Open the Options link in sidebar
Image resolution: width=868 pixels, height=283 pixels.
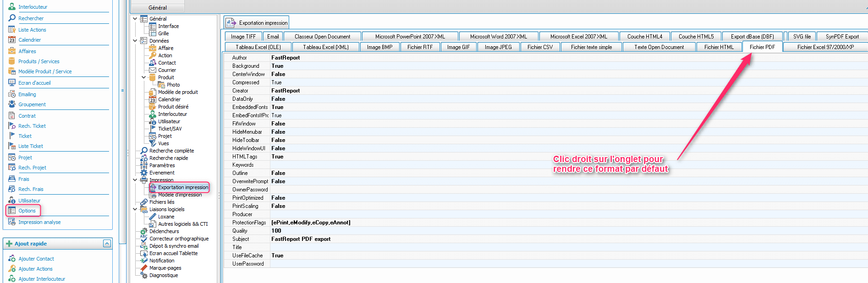27,211
